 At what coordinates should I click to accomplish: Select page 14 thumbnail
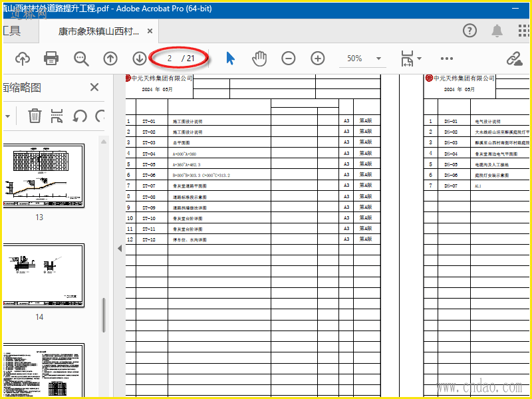click(43, 275)
